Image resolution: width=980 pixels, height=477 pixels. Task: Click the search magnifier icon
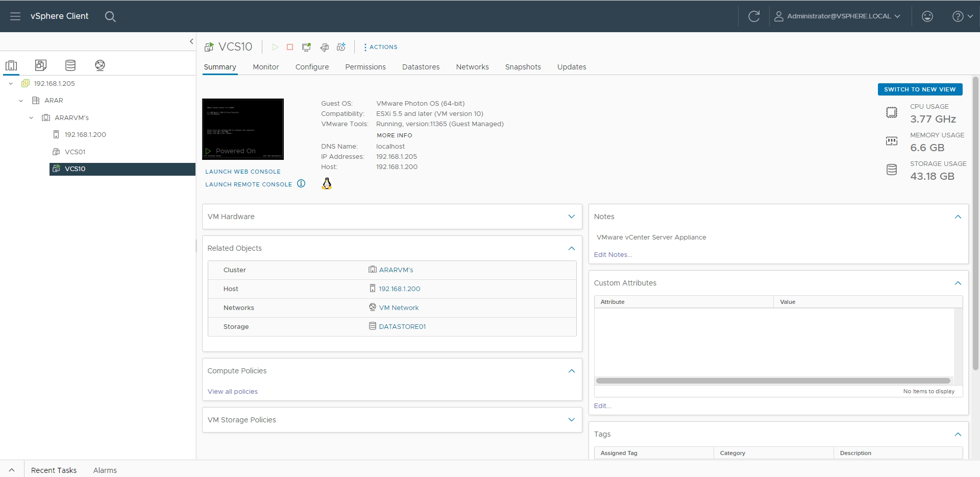point(110,16)
